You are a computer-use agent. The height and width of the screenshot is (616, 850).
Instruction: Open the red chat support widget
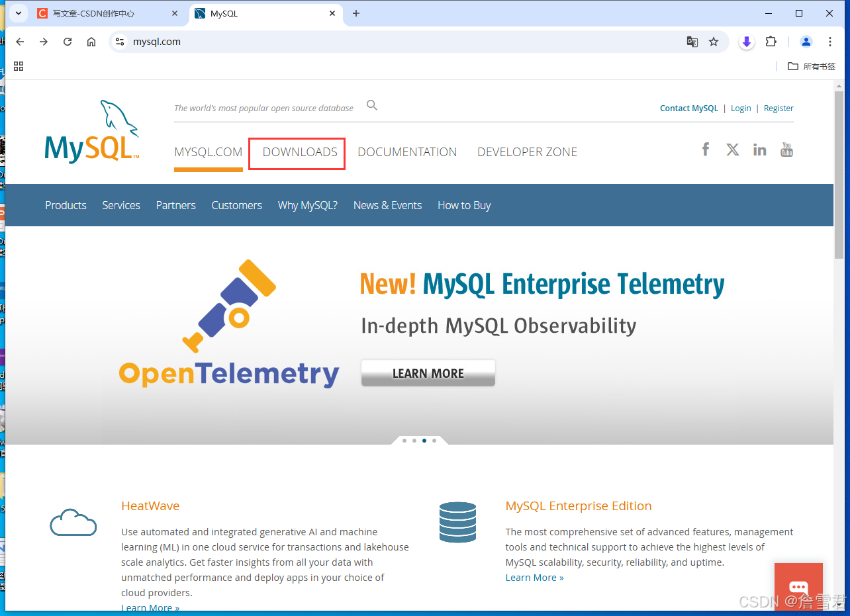click(798, 587)
